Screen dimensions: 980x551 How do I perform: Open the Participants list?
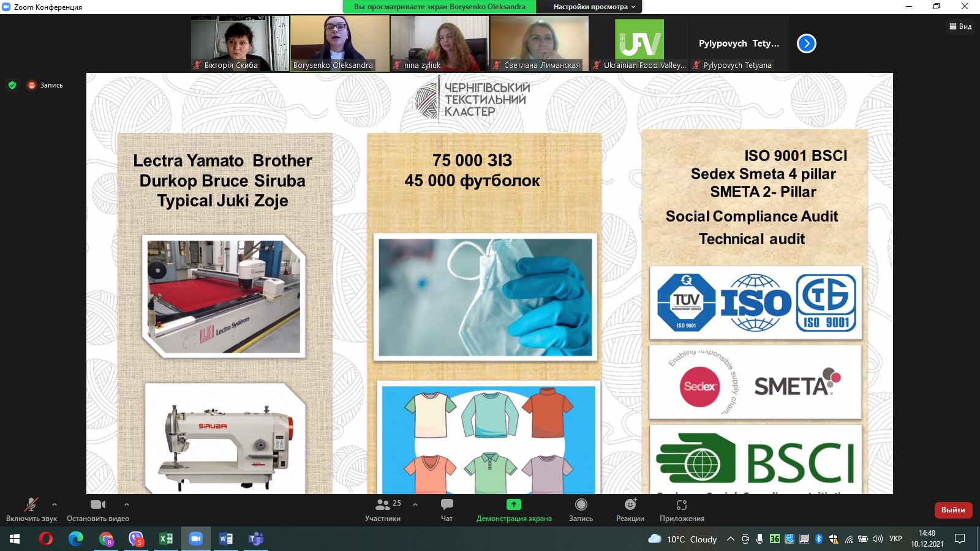tap(383, 509)
